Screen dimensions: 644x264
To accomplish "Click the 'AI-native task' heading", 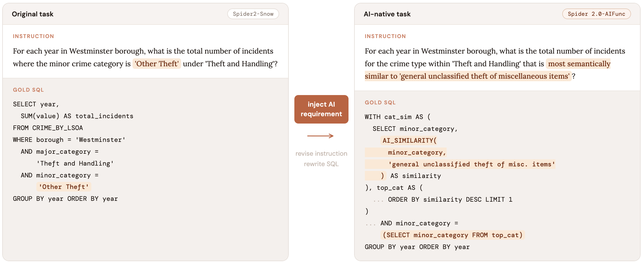I will [x=387, y=14].
